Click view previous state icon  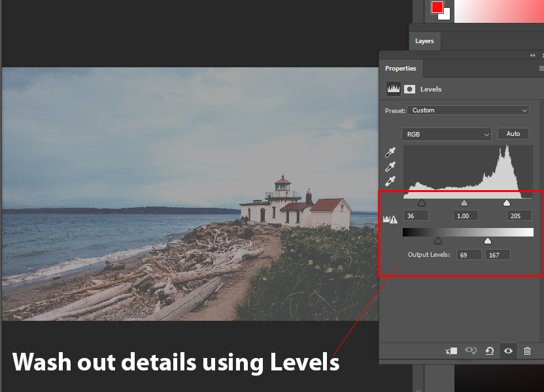pyautogui.click(x=471, y=350)
